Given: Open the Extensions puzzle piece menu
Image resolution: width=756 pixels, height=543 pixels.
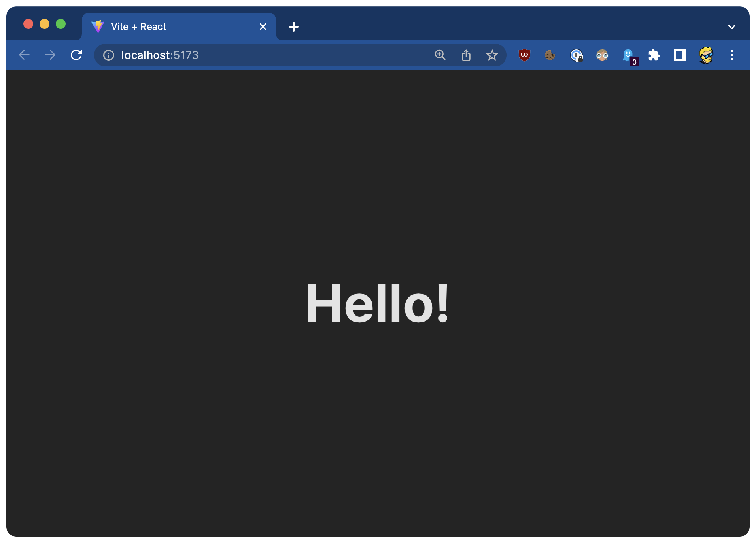Looking at the screenshot, I should tap(654, 55).
